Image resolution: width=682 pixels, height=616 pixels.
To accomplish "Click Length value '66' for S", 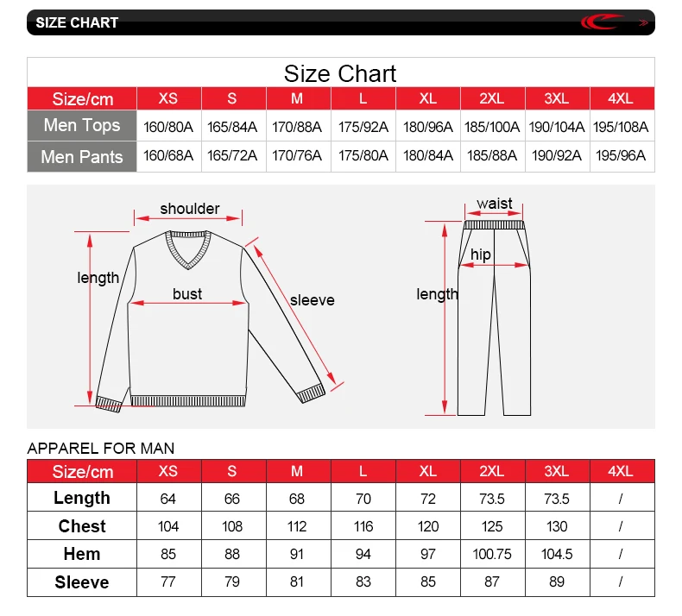I will pos(232,499).
